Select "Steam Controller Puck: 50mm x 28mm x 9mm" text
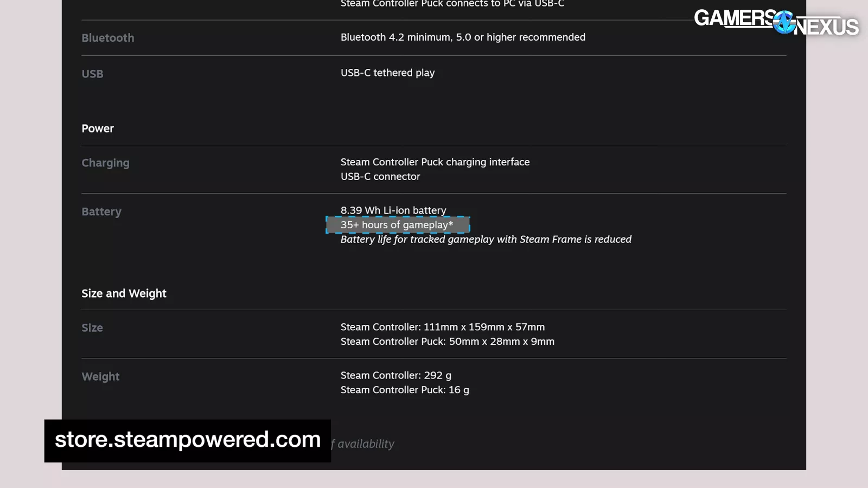The width and height of the screenshot is (868, 488). coord(448,342)
